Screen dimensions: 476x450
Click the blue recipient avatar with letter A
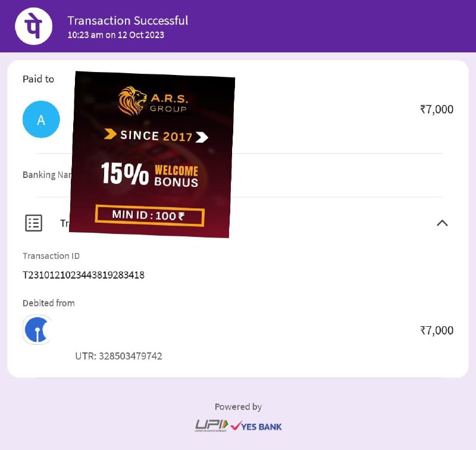[41, 119]
